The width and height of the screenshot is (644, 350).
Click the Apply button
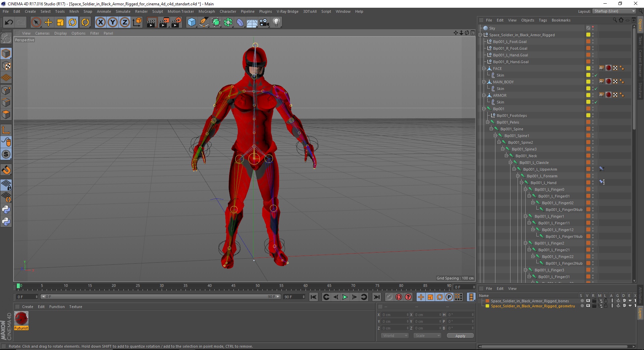tap(460, 336)
